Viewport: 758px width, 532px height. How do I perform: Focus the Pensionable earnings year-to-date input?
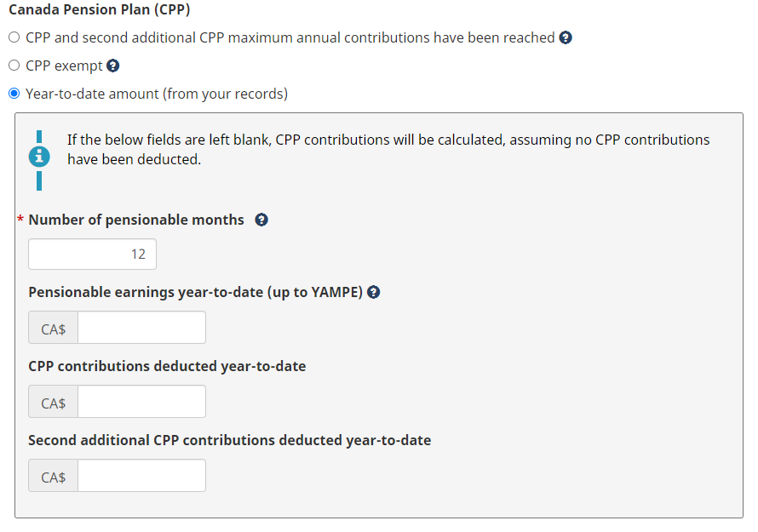pyautogui.click(x=141, y=328)
